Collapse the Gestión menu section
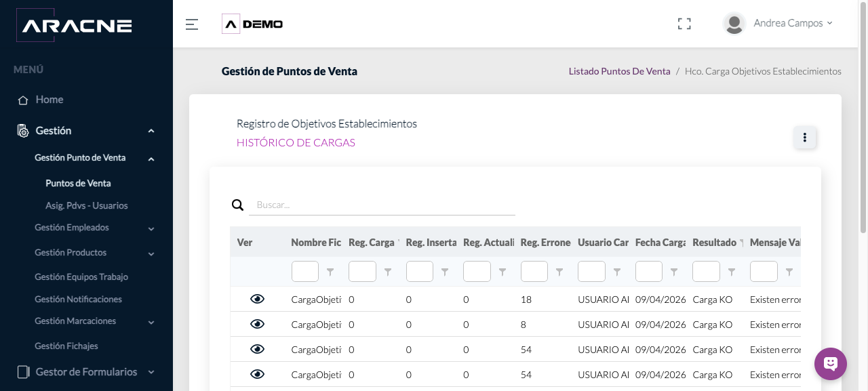Image resolution: width=868 pixels, height=391 pixels. coord(151,131)
